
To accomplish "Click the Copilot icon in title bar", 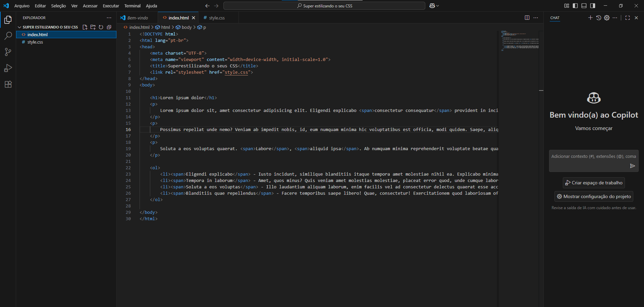I will coord(432,6).
